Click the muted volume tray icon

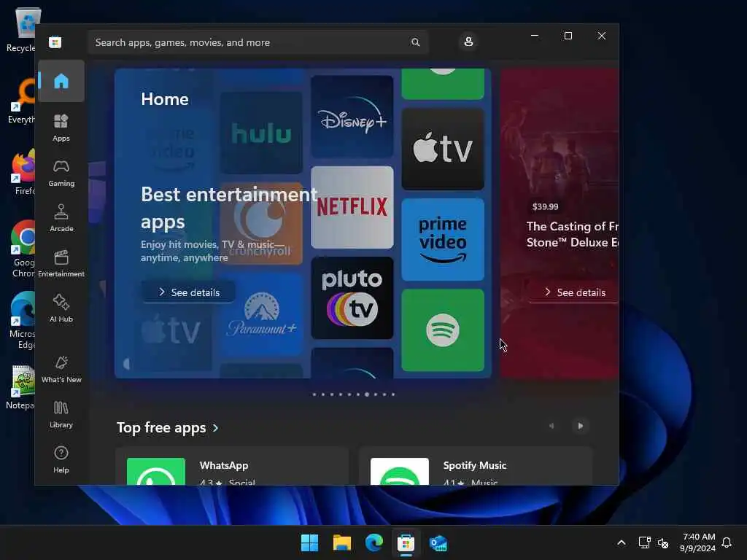[x=662, y=542]
